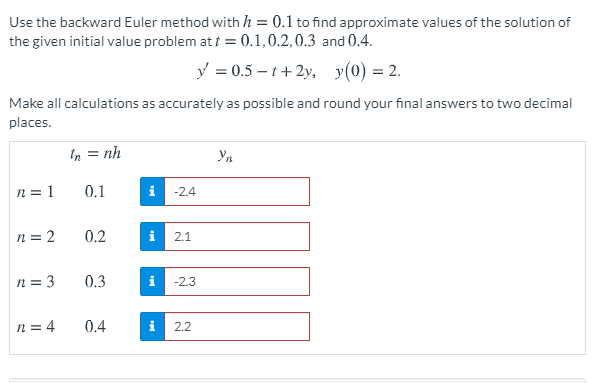Click into the input showing 2.1

237,236
